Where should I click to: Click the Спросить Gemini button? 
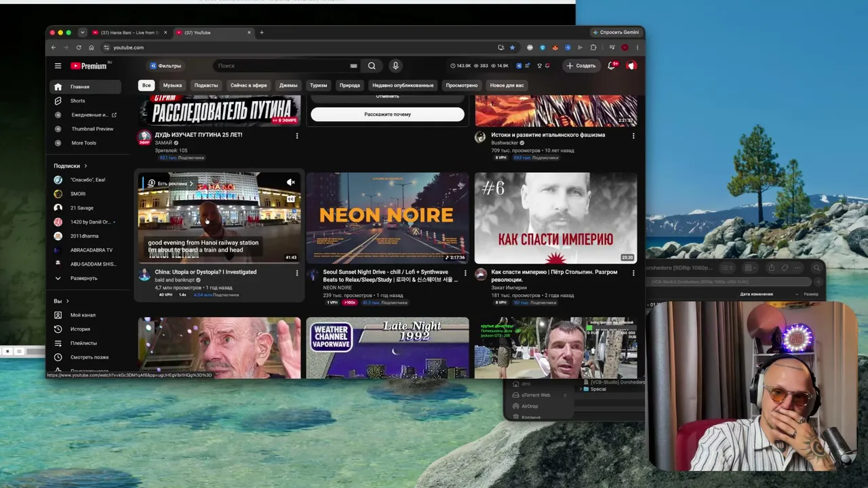point(616,33)
